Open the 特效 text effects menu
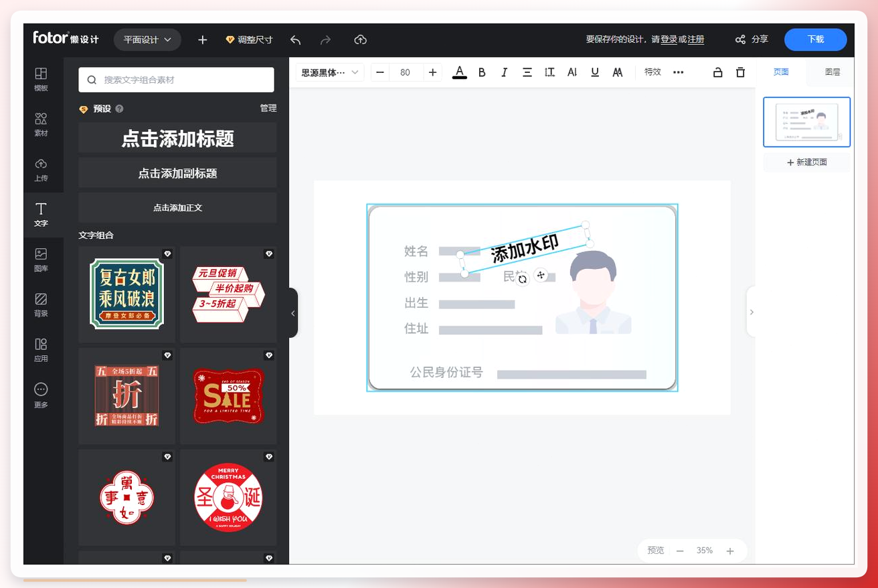 (652, 72)
